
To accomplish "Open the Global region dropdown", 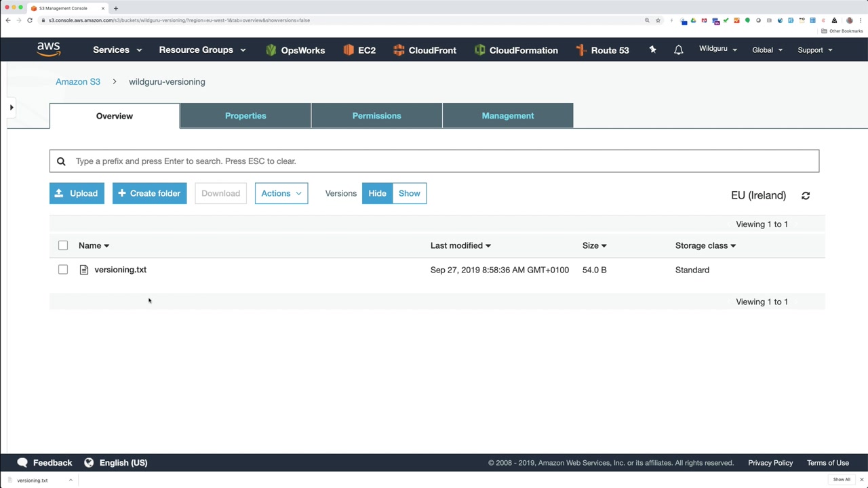I will click(x=768, y=50).
